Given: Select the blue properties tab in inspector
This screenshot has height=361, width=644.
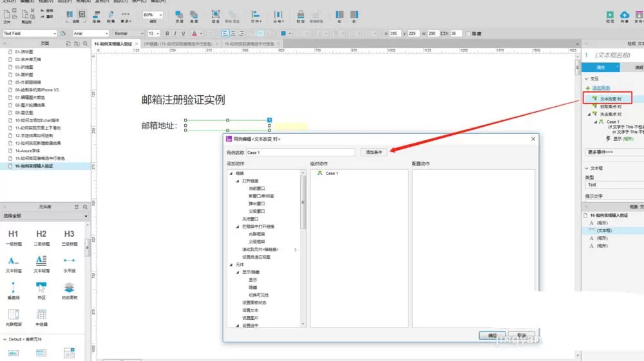Looking at the screenshot, I should click(601, 68).
